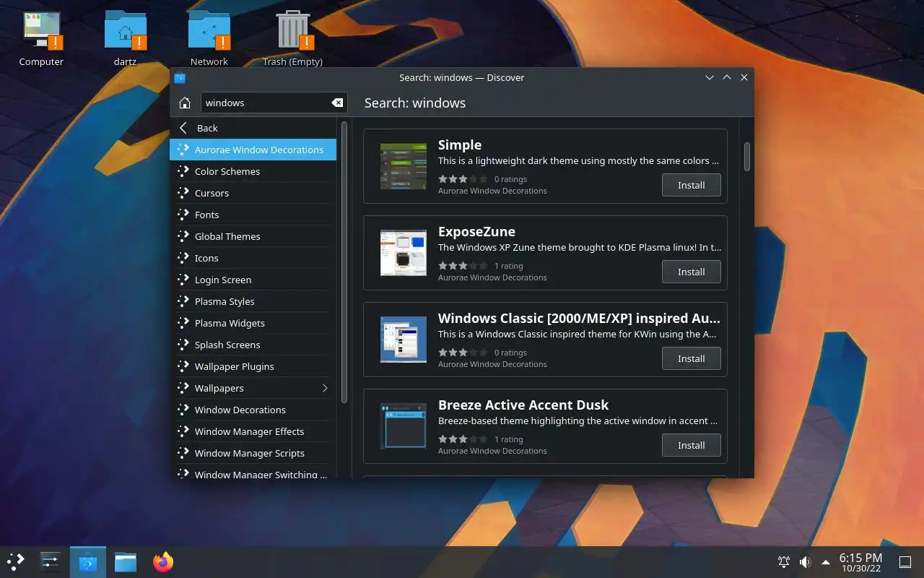Click the Window Decorations category icon
This screenshot has width=924, height=578.
click(183, 410)
